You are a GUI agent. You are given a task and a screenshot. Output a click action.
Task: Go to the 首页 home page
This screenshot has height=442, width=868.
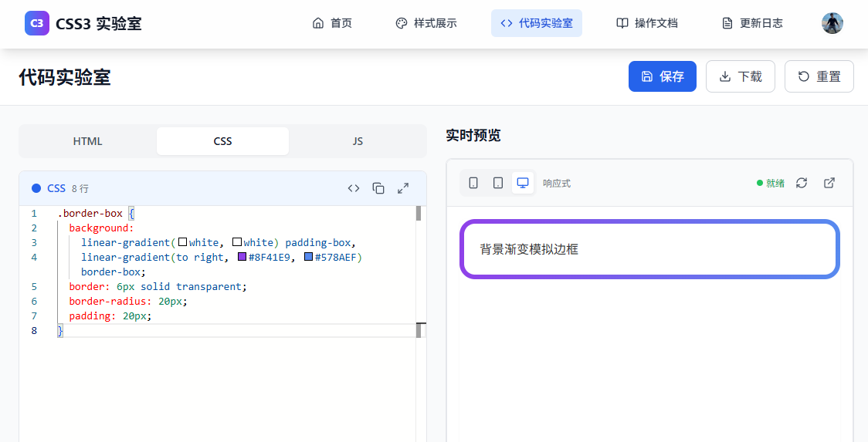click(x=332, y=23)
